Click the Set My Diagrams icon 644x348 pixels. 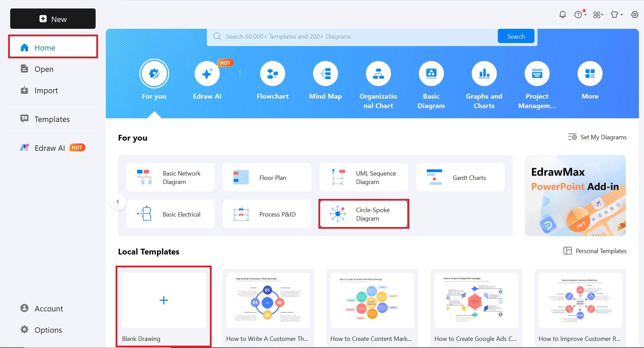coord(572,137)
